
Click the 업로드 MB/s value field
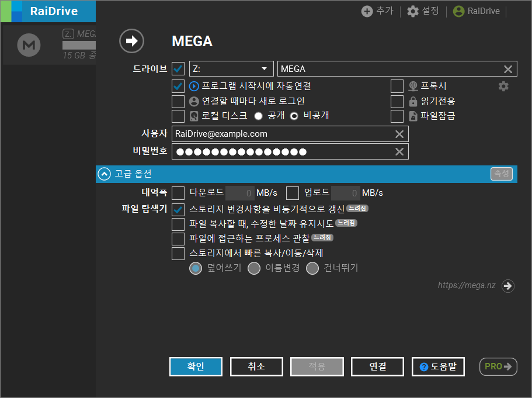coord(345,193)
